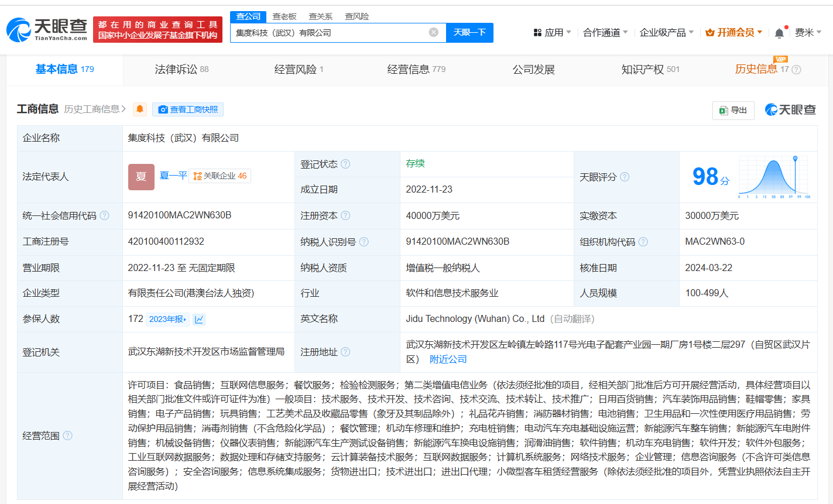
Task: Switch to the 历史信息 tab
Action: pos(756,70)
